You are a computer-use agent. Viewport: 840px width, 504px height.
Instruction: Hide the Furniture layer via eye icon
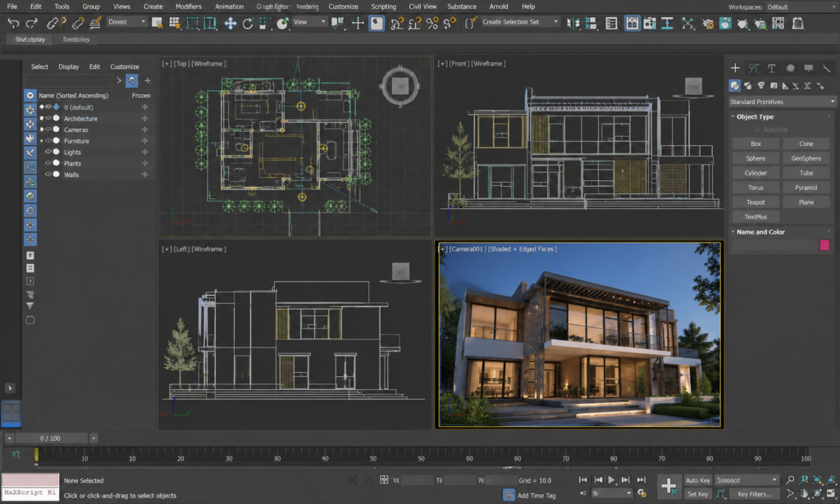point(48,141)
